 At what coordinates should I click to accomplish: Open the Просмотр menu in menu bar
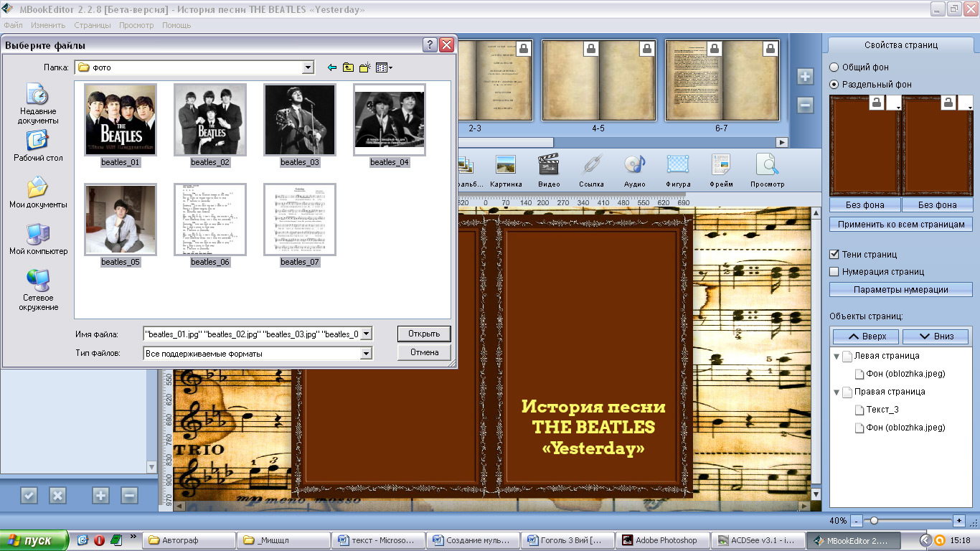136,25
